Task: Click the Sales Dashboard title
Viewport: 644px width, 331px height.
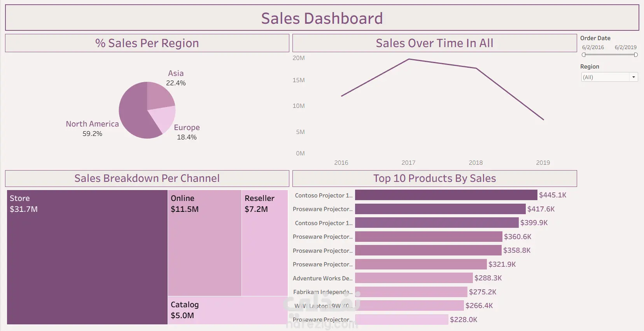Action: click(322, 18)
